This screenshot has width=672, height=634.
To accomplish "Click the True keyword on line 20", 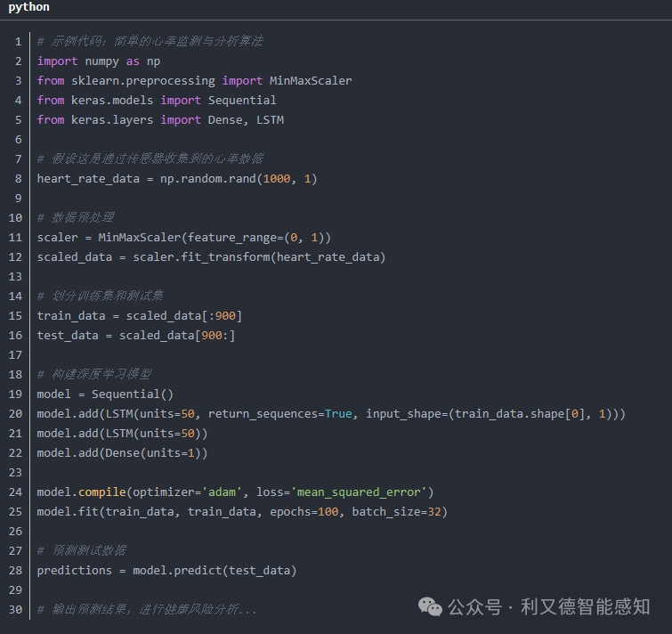I will (x=338, y=414).
